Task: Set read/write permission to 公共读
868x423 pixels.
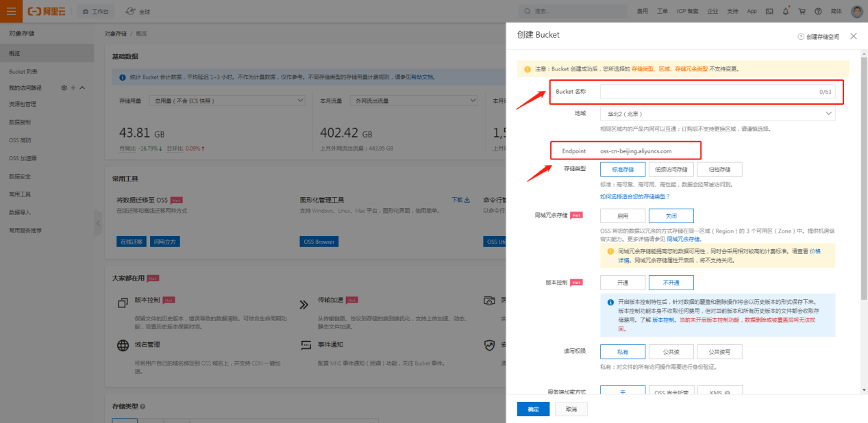Action: click(x=671, y=351)
